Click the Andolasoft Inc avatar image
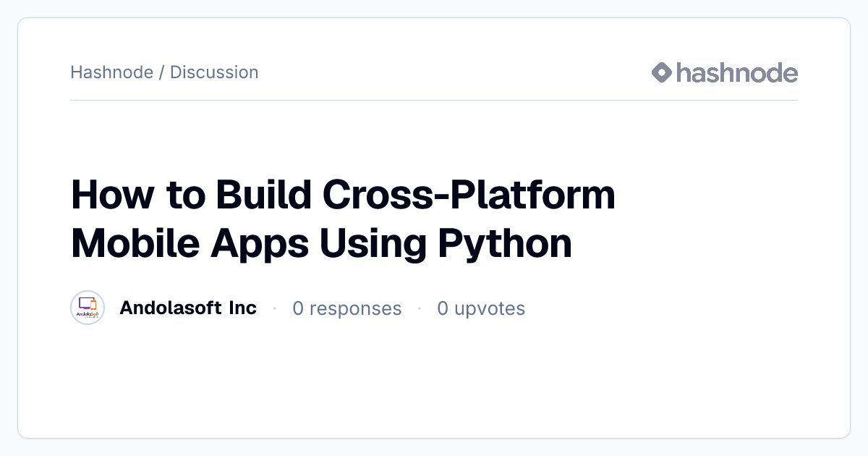 tap(88, 308)
